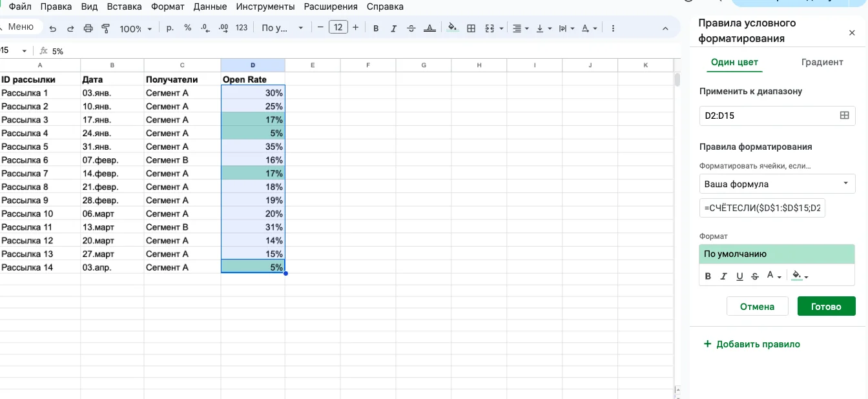Viewport: 868px width, 399px height.
Task: Open the three-dot More toolbar options
Action: [612, 28]
